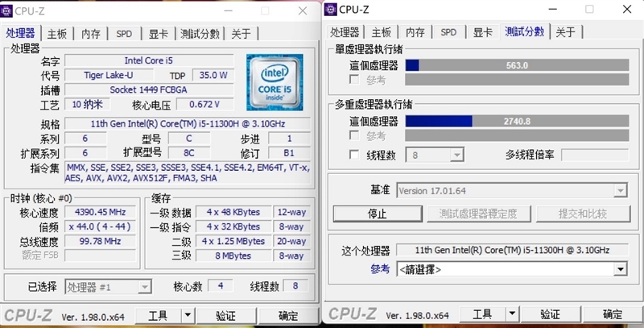Image resolution: width=644 pixels, height=328 pixels.
Task: Click multi-thread score bar showing 2740.8
Action: (x=517, y=121)
